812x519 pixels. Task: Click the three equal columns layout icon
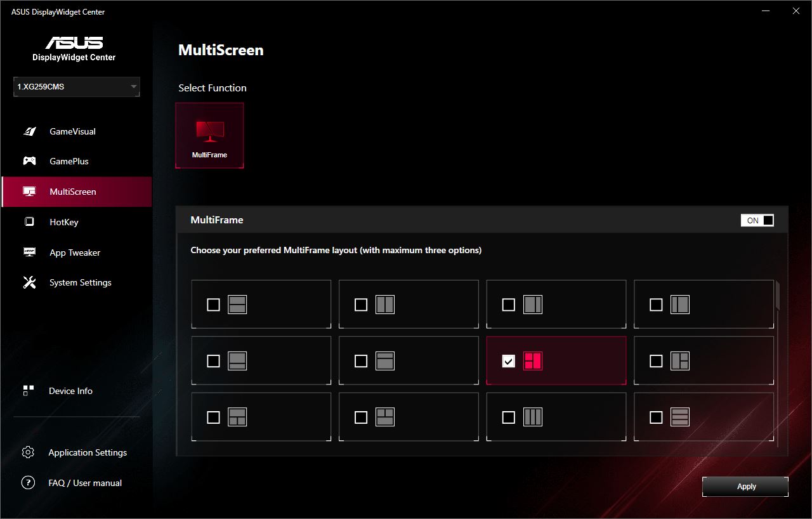[533, 417]
